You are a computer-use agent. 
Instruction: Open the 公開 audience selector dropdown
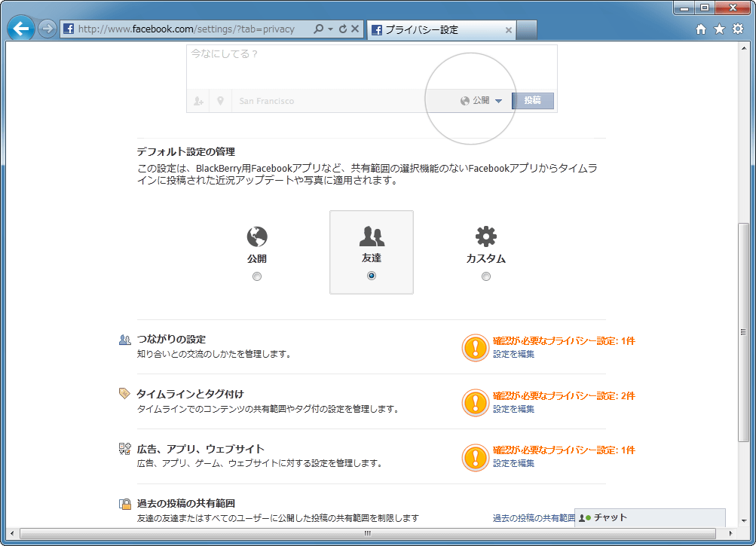point(481,101)
